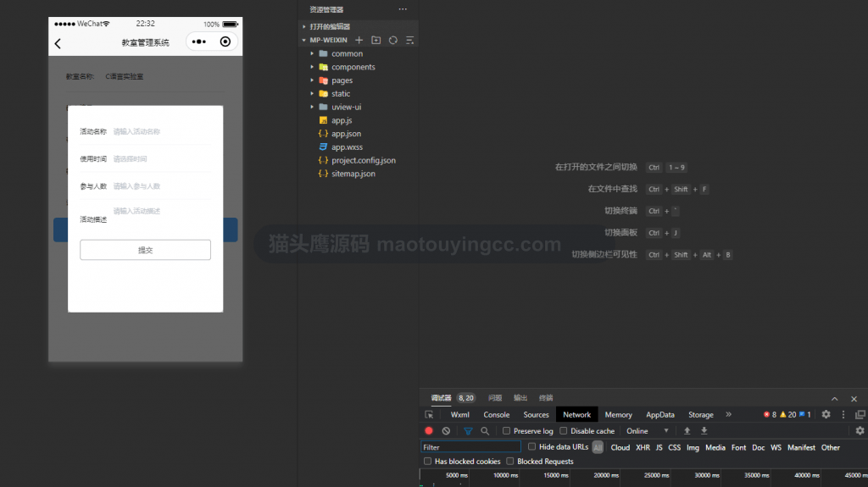Viewport: 868px width, 487px height.
Task: Switch to the Storage tab
Action: tap(700, 414)
